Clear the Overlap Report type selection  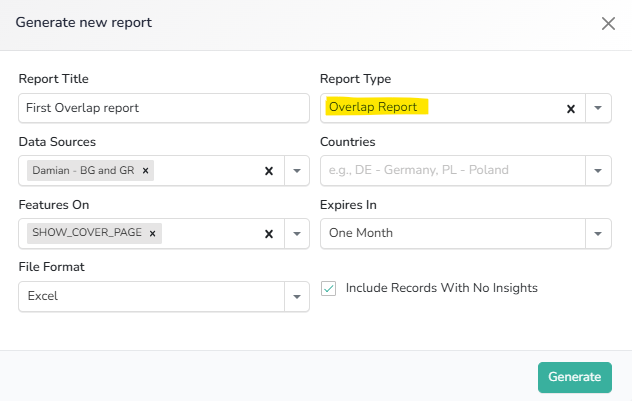click(571, 108)
